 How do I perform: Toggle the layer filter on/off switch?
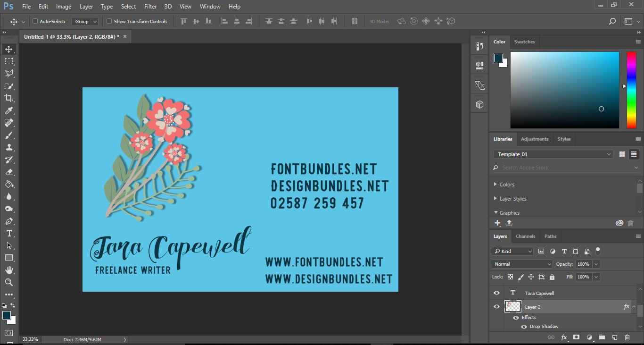598,251
